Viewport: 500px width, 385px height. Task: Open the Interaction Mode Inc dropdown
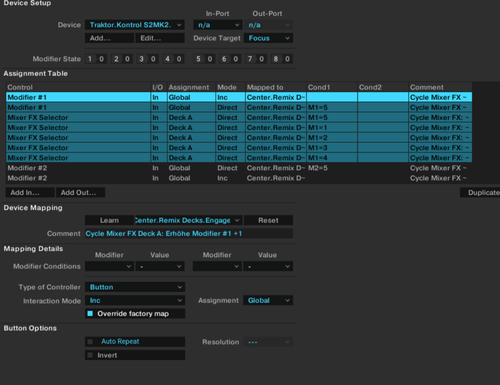pyautogui.click(x=135, y=300)
